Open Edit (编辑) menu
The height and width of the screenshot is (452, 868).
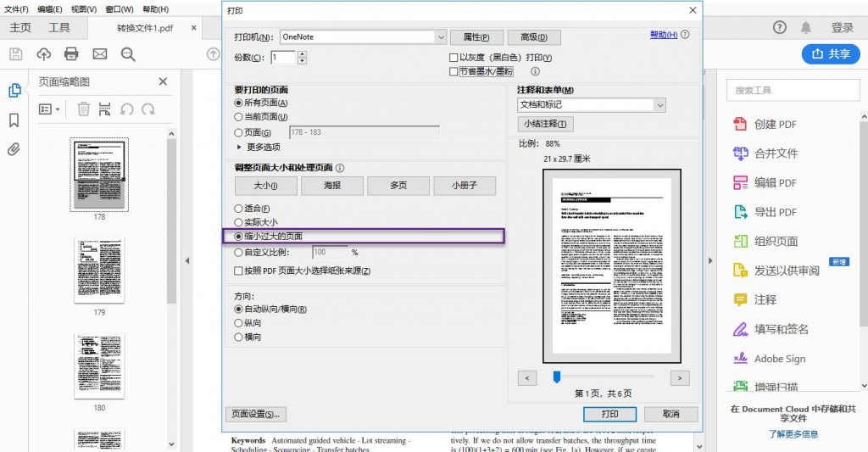point(50,9)
